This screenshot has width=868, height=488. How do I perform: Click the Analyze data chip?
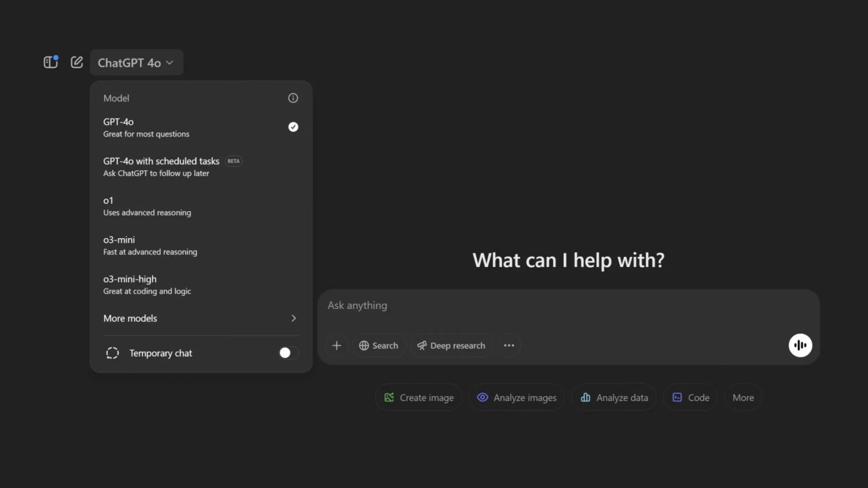point(614,398)
